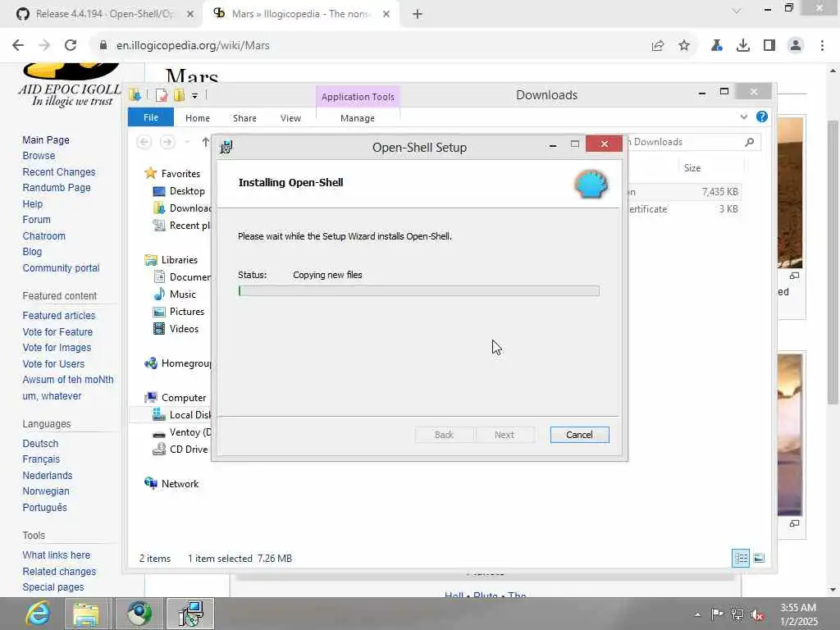Open Customize Quick Access Toolbar dropdown

pyautogui.click(x=195, y=96)
